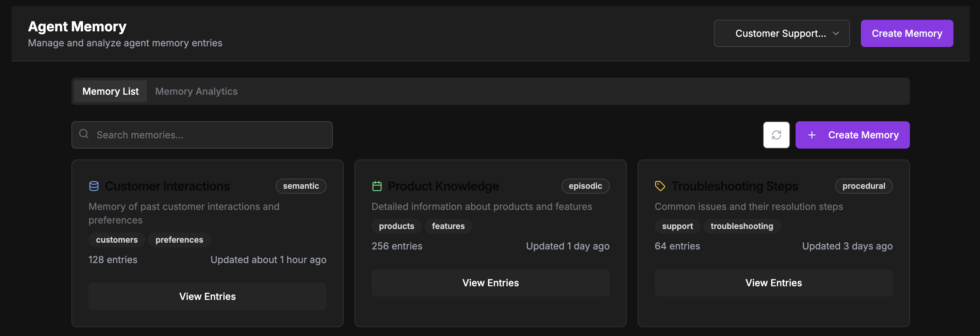
Task: Toggle the customers tag filter
Action: [117, 240]
